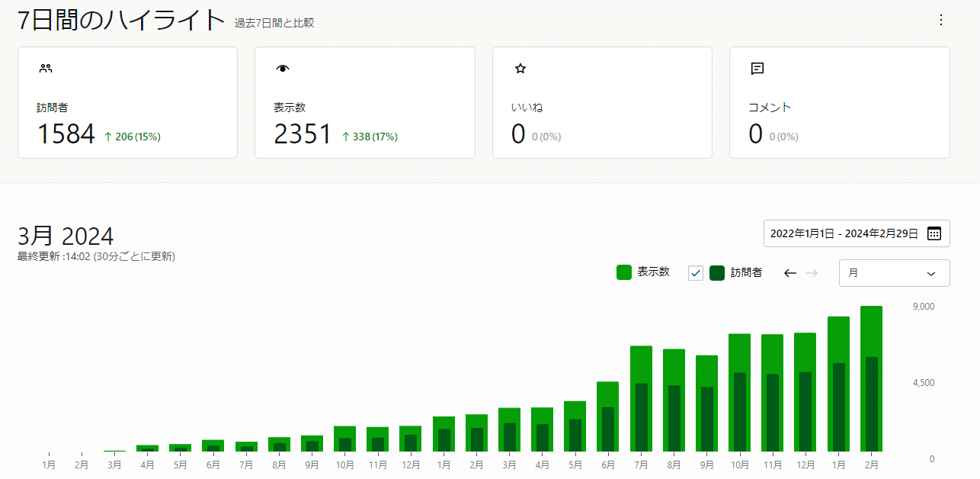Open the calendar icon in the date range selector
This screenshot has width=980, height=479.
pyautogui.click(x=936, y=233)
